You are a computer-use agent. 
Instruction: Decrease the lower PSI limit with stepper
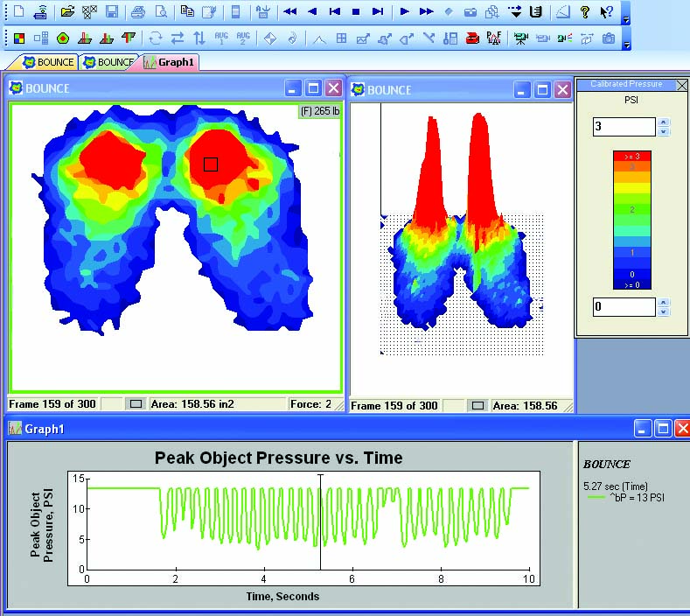[x=664, y=311]
